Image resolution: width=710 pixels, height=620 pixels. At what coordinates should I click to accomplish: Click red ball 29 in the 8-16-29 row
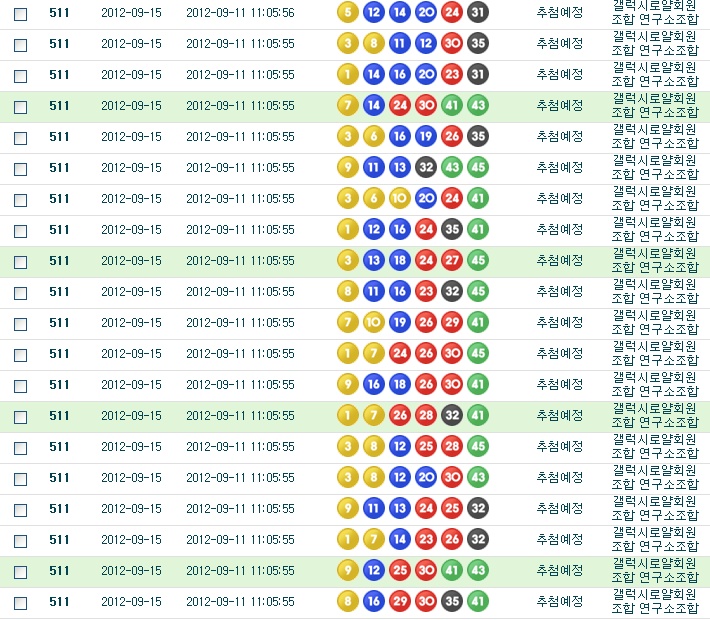click(399, 602)
